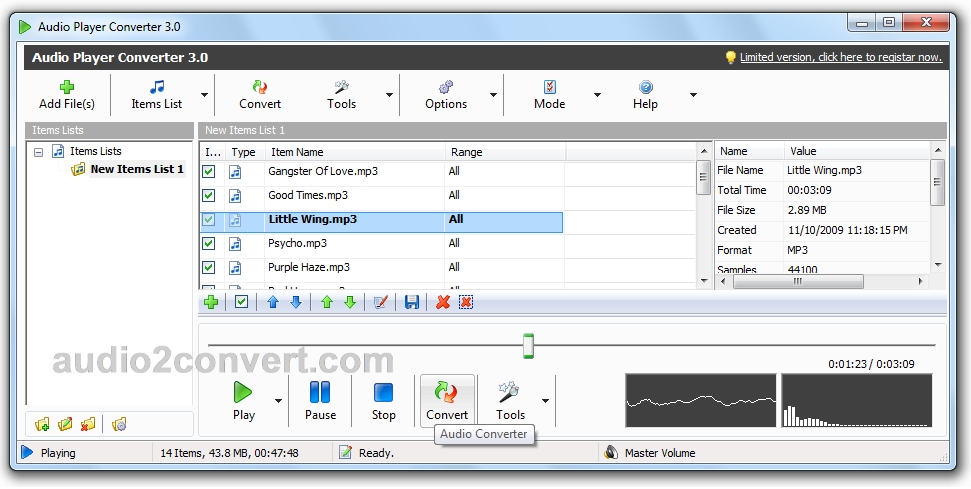The image size is (971, 489).
Task: Click the Add File(s) toolbar icon
Action: 67,87
